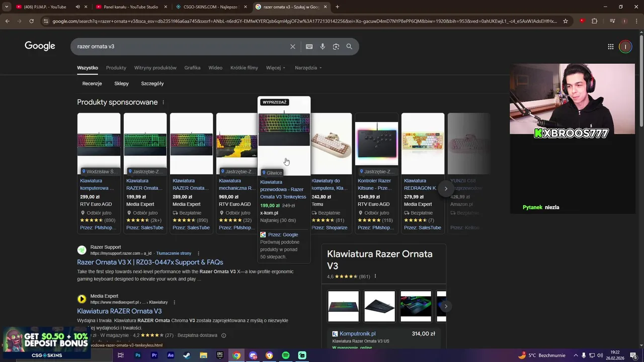The width and height of the screenshot is (644, 362).
Task: Open a new browser tab
Action: tap(337, 7)
